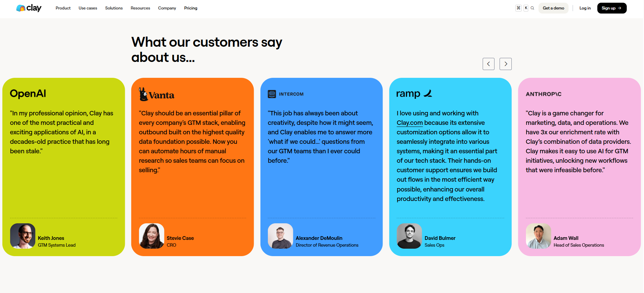644x293 pixels.
Task: Show next testimonials with right arrow
Action: click(x=506, y=64)
